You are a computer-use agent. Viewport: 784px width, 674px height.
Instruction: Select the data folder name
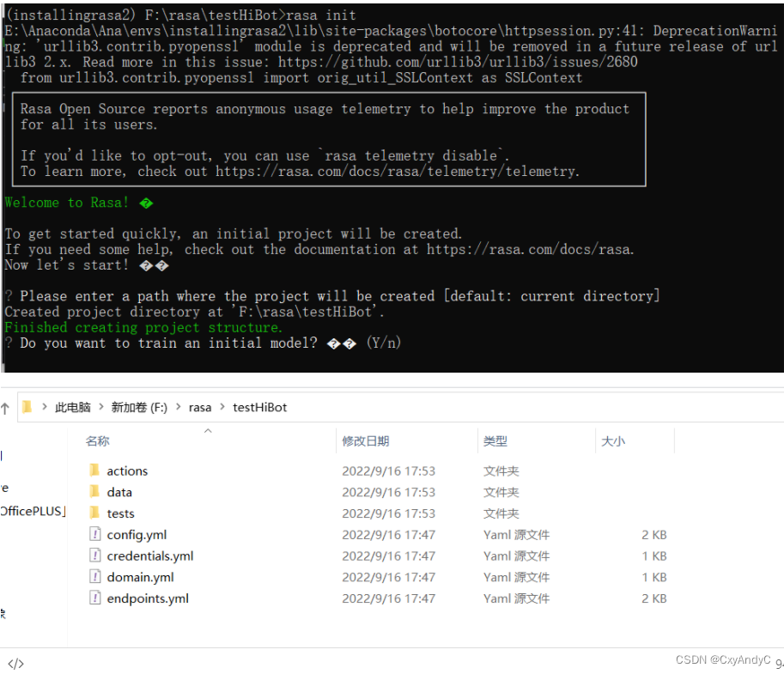pyautogui.click(x=119, y=493)
